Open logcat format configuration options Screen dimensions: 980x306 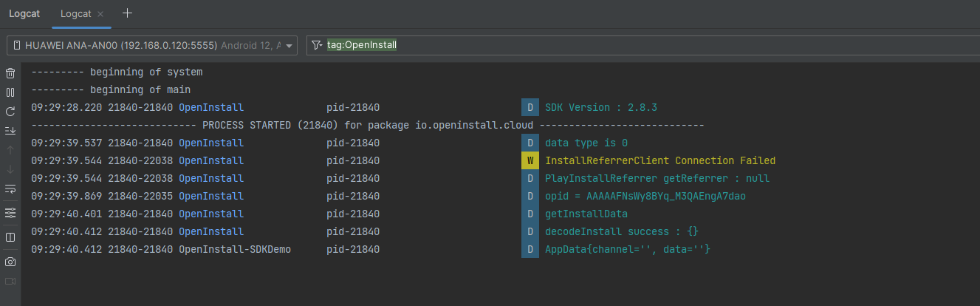(10, 213)
